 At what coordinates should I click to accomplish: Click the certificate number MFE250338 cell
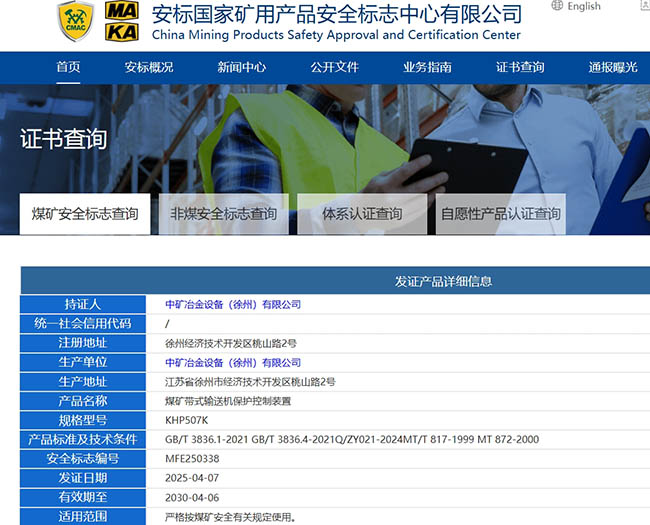click(x=192, y=459)
